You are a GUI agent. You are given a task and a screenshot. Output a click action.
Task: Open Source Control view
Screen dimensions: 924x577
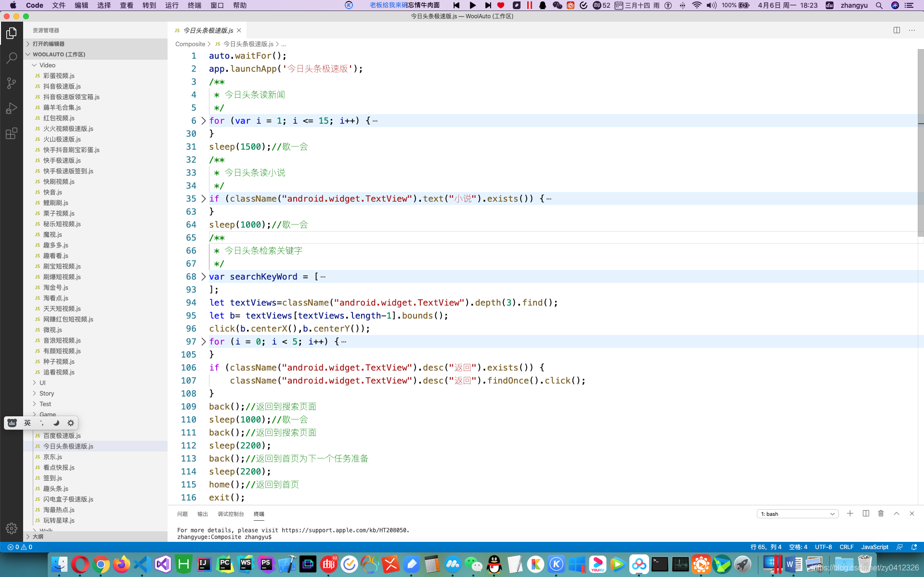[12, 83]
